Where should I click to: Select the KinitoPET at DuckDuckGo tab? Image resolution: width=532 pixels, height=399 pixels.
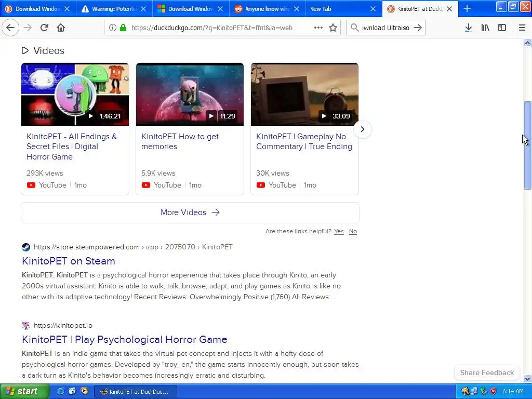click(420, 9)
